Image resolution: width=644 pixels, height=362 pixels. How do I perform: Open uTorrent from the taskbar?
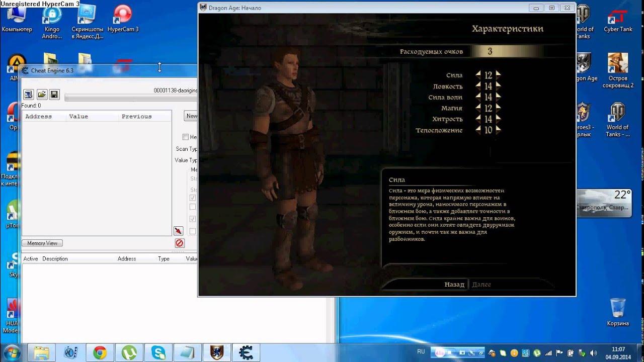tap(129, 353)
